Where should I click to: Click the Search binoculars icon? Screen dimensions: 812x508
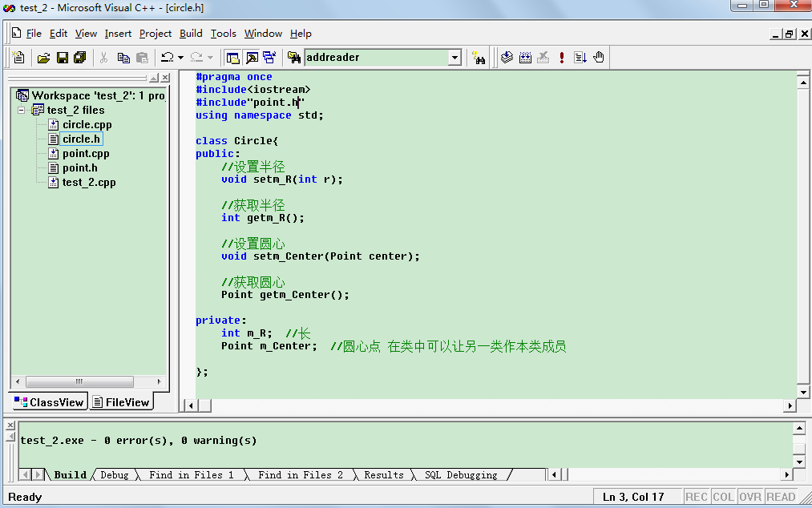479,58
